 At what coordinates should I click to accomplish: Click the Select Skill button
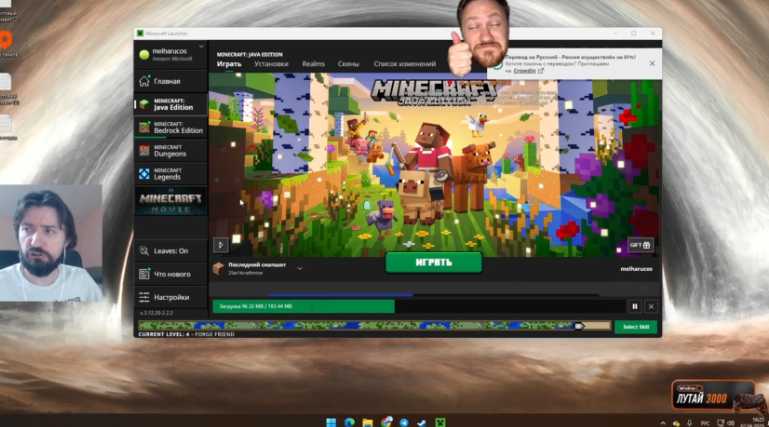[x=636, y=327]
